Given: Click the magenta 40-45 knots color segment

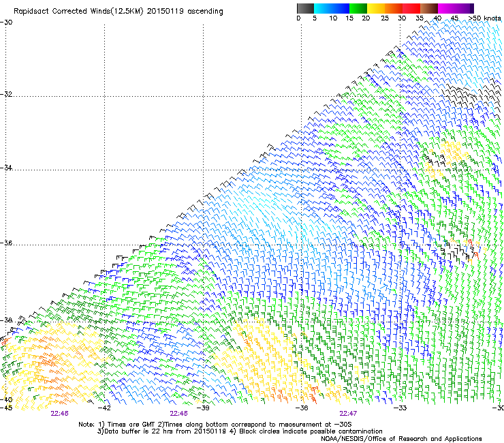Looking at the screenshot, I should (x=447, y=8).
